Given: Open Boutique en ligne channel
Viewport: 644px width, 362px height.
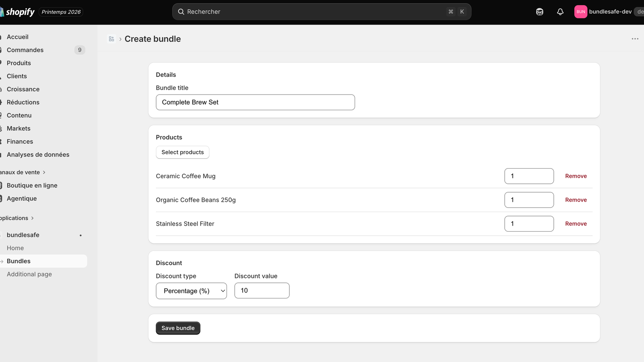Looking at the screenshot, I should pos(32,185).
